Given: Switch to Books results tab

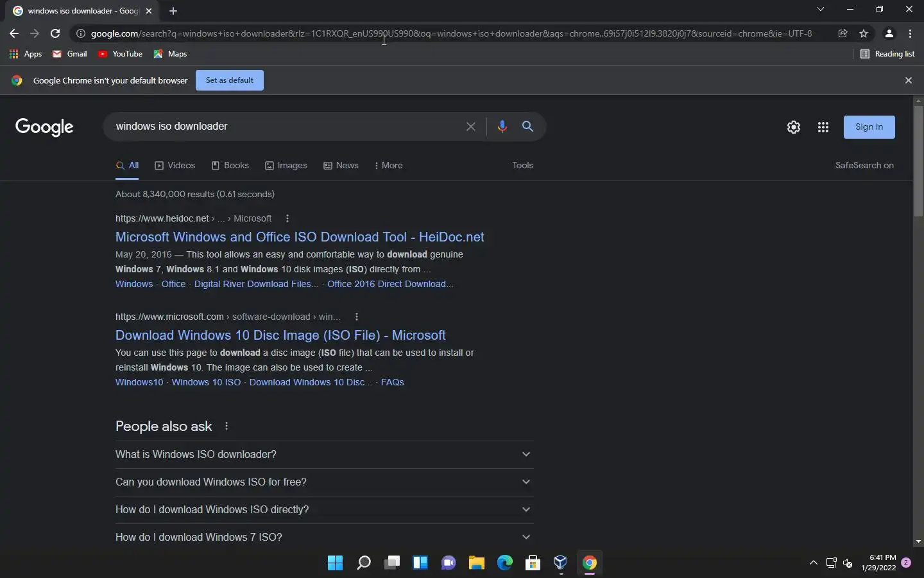Looking at the screenshot, I should click(x=230, y=166).
